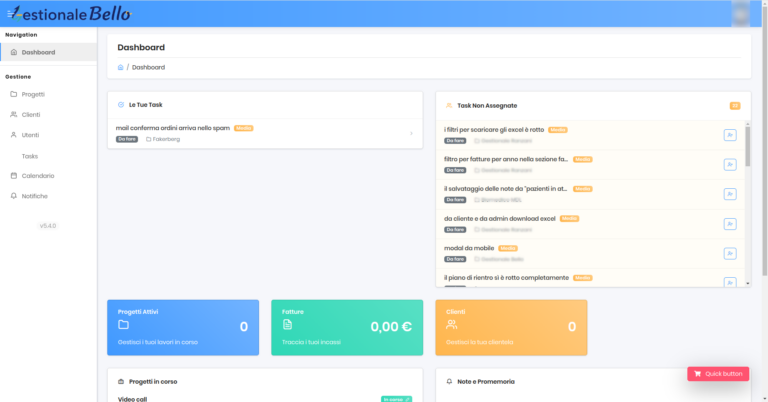Click the GestionaleBello logo

[x=70, y=13]
